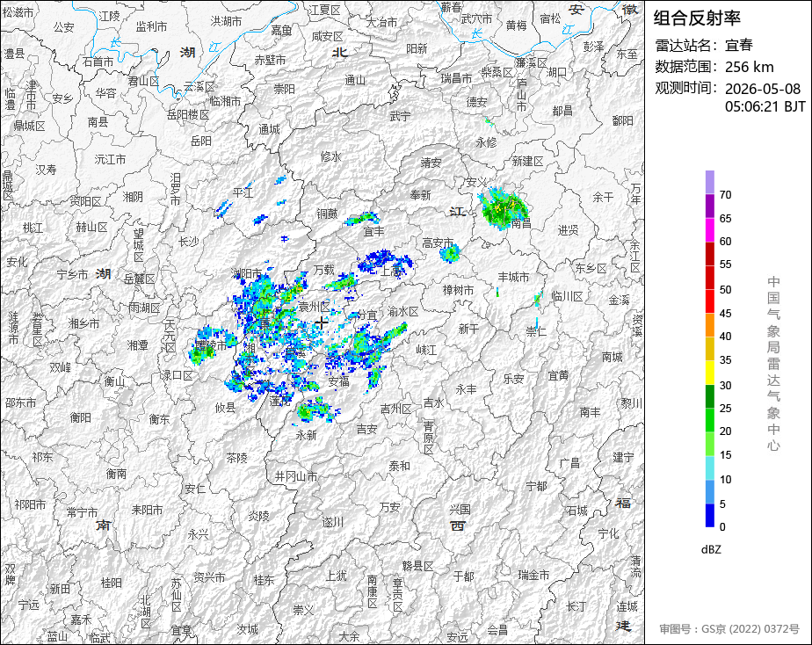
Task: Click the 攸县 label
Action: click(x=226, y=408)
